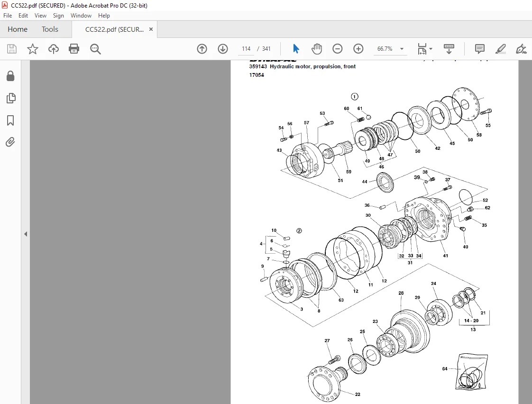
Task: Add a comment sticky note
Action: (x=480, y=49)
